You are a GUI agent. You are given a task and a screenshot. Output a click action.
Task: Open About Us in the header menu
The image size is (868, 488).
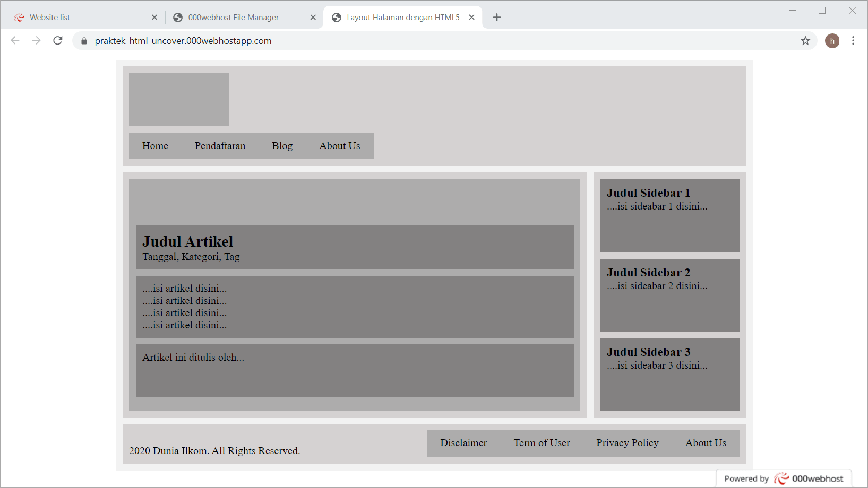pos(340,146)
